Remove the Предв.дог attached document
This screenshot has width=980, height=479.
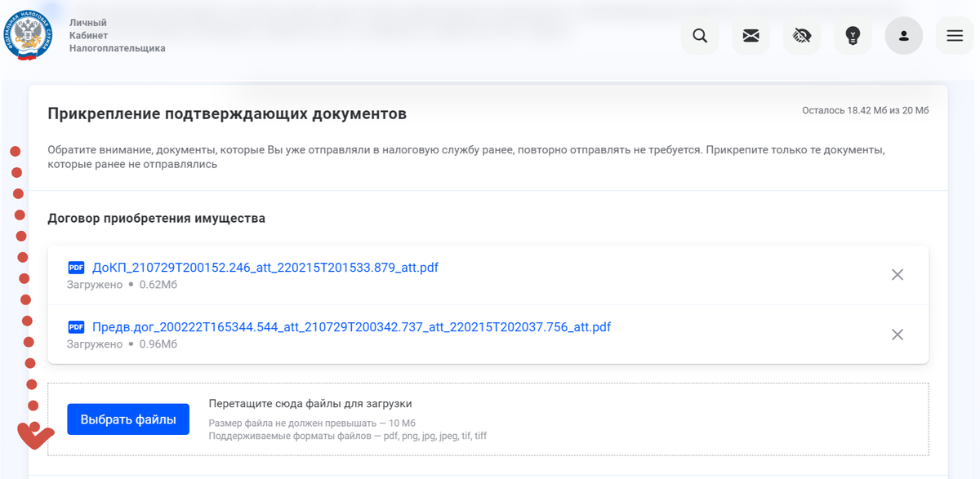click(x=898, y=335)
